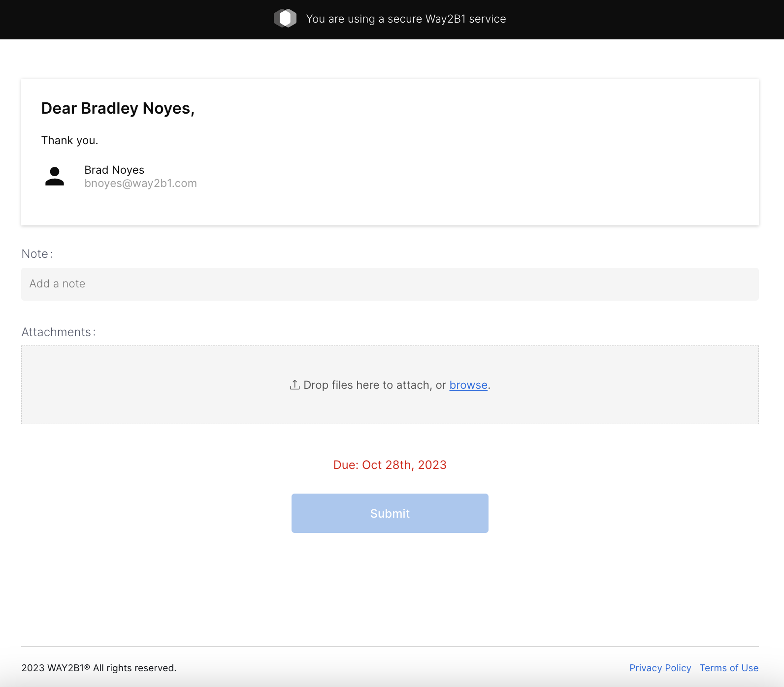
Task: Click the Brad Noyes user avatar icon
Action: pos(55,176)
